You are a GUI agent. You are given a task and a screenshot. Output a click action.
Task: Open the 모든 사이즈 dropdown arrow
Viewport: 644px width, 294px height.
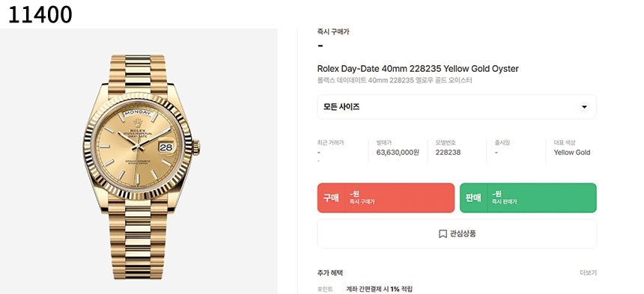583,107
